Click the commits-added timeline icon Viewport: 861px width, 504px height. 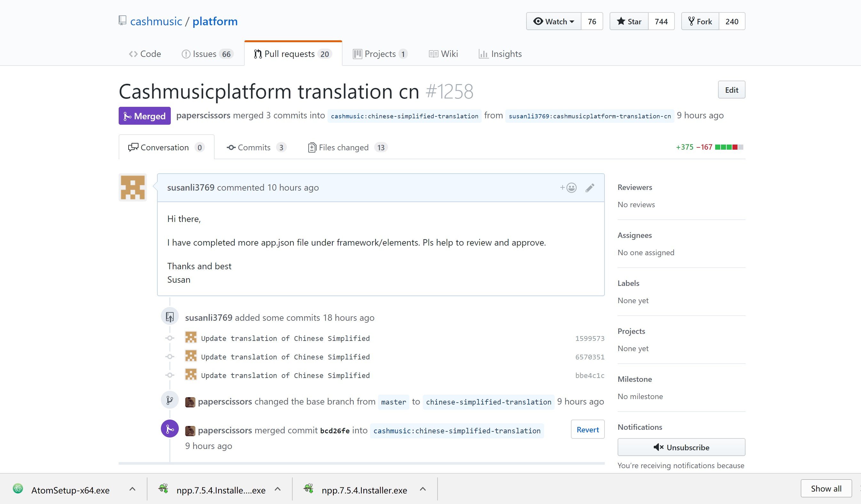click(170, 316)
